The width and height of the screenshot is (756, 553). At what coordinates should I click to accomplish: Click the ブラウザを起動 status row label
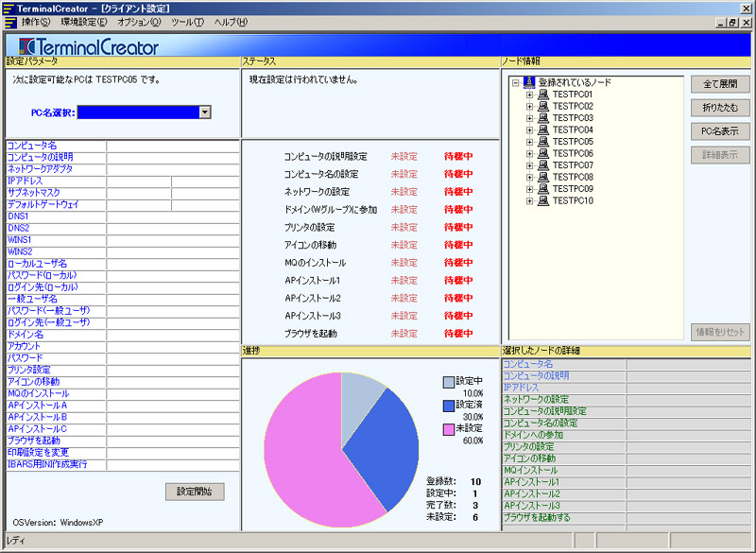coord(311,334)
